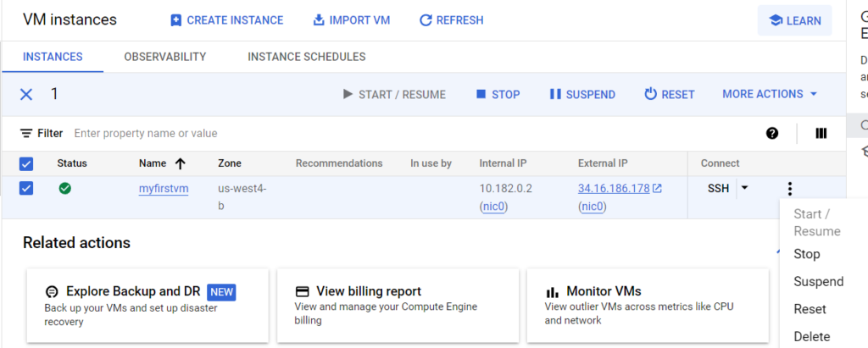Click external link icon beside external IP
Viewport: 868px width, 348px height.
click(x=657, y=189)
